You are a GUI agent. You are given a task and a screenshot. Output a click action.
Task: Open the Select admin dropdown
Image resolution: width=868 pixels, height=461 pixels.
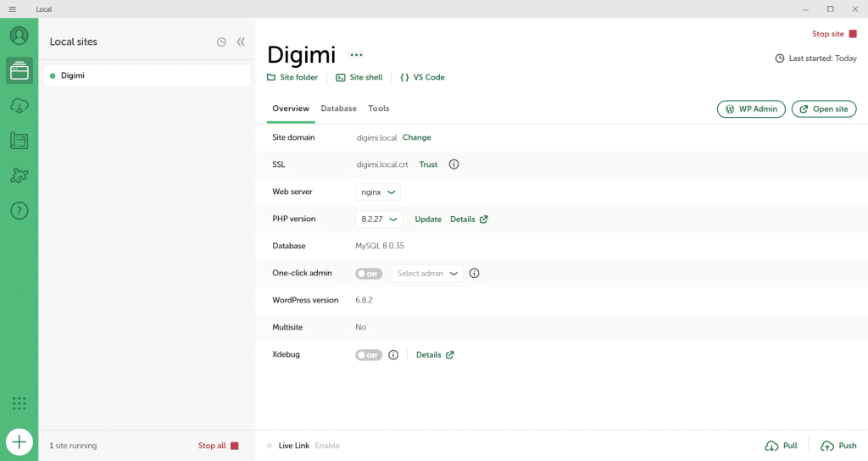(x=427, y=274)
